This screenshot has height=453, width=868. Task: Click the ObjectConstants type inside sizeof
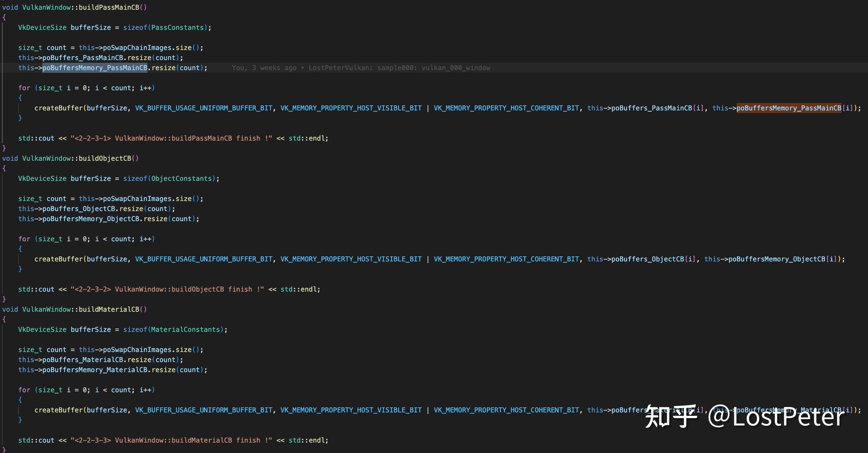click(181, 179)
